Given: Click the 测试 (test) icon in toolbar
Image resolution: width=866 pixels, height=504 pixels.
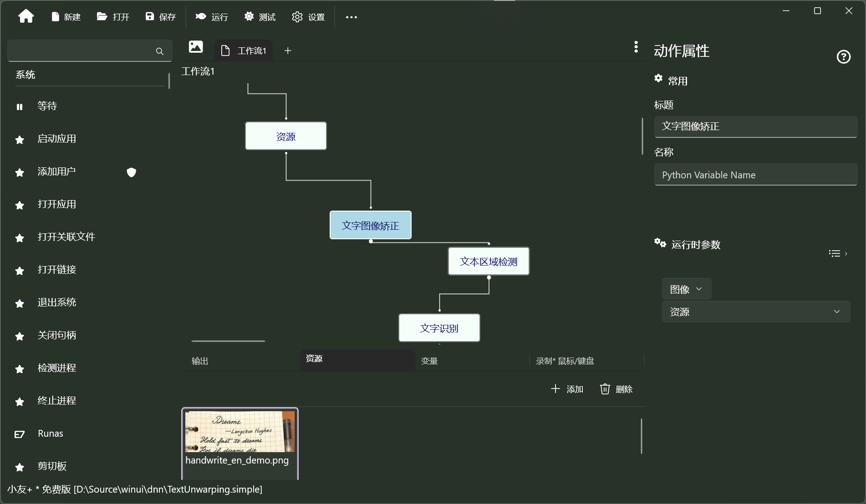Looking at the screenshot, I should click(249, 16).
